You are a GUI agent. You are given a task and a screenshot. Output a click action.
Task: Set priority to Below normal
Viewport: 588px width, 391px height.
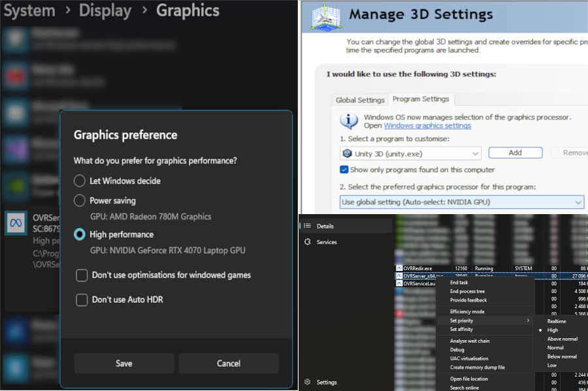(x=562, y=356)
